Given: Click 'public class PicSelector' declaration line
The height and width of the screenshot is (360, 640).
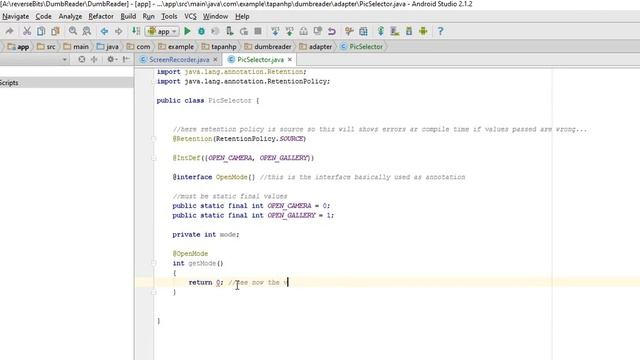Looking at the screenshot, I should (208, 100).
